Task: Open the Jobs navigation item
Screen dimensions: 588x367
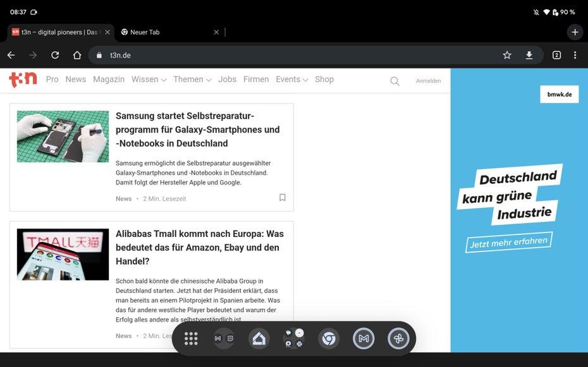Action: [x=227, y=80]
